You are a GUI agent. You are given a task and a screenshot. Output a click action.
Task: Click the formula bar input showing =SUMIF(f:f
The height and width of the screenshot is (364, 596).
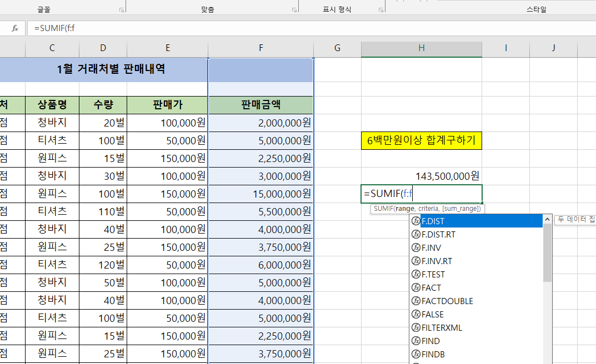[x=312, y=28]
